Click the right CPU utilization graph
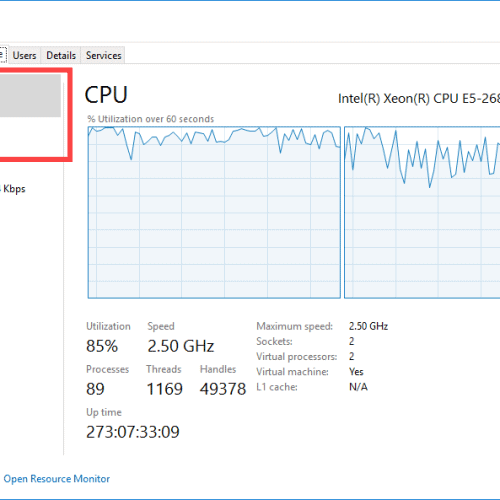The height and width of the screenshot is (500, 500). [x=422, y=212]
